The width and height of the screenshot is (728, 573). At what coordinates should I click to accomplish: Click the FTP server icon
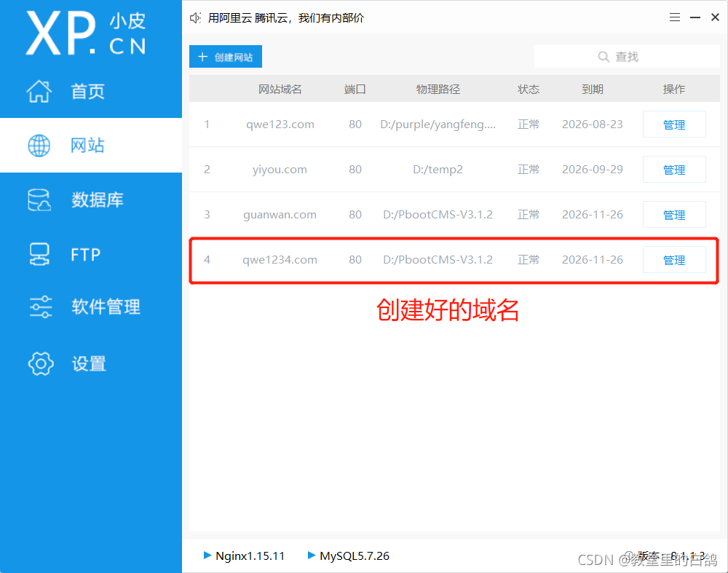(39, 254)
